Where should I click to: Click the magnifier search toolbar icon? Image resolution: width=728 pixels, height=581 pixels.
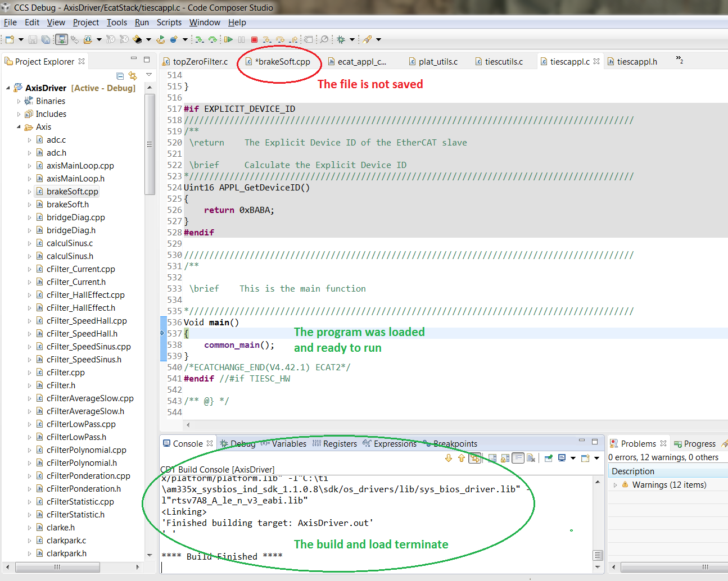(324, 39)
